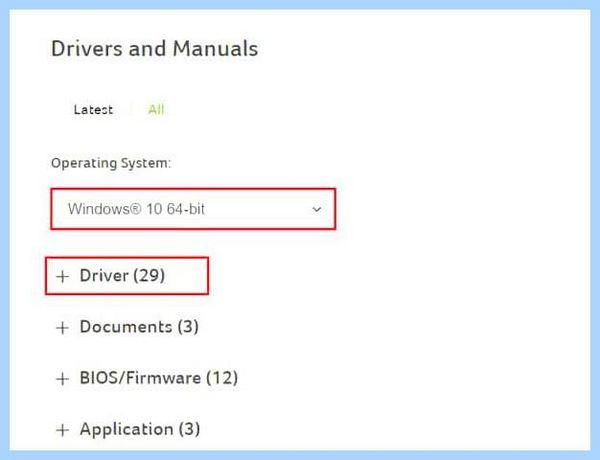The height and width of the screenshot is (460, 600).
Task: Click the chevron arrow in the OS selector
Action: tap(316, 209)
